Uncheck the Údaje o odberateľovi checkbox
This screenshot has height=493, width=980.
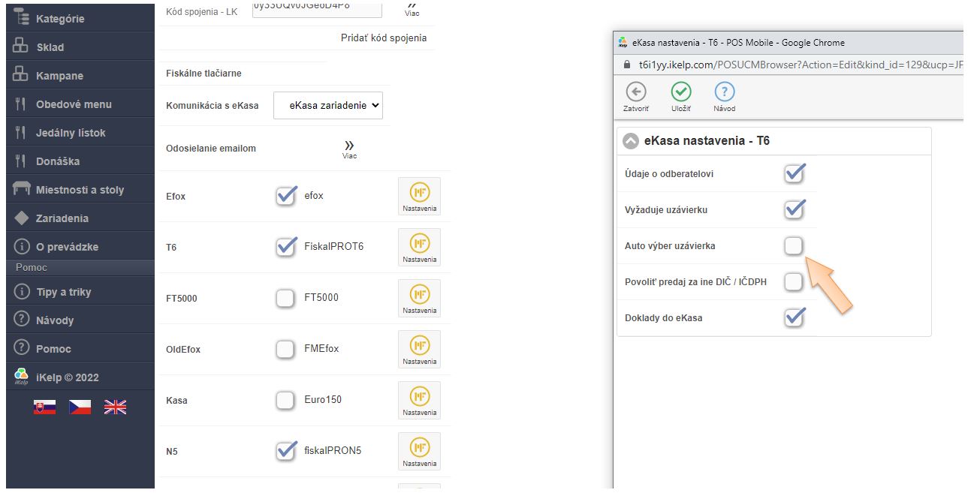pyautogui.click(x=794, y=174)
